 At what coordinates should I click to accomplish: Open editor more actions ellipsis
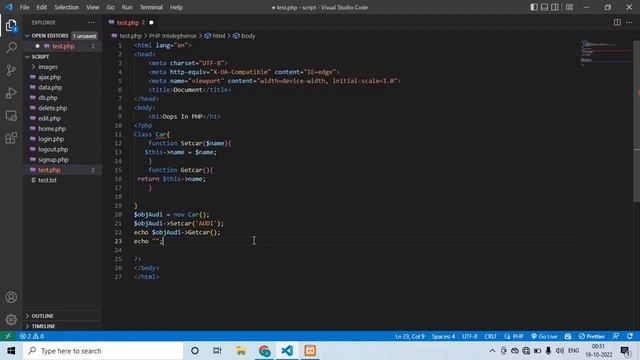click(629, 22)
